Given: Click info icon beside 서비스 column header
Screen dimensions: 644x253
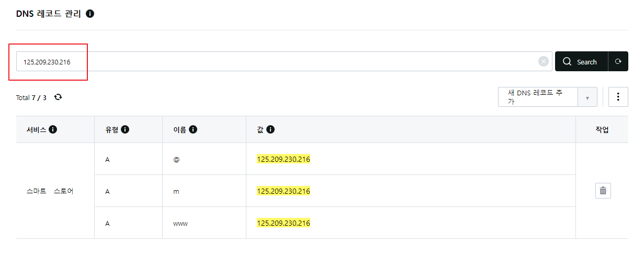Looking at the screenshot, I should pos(53,129).
